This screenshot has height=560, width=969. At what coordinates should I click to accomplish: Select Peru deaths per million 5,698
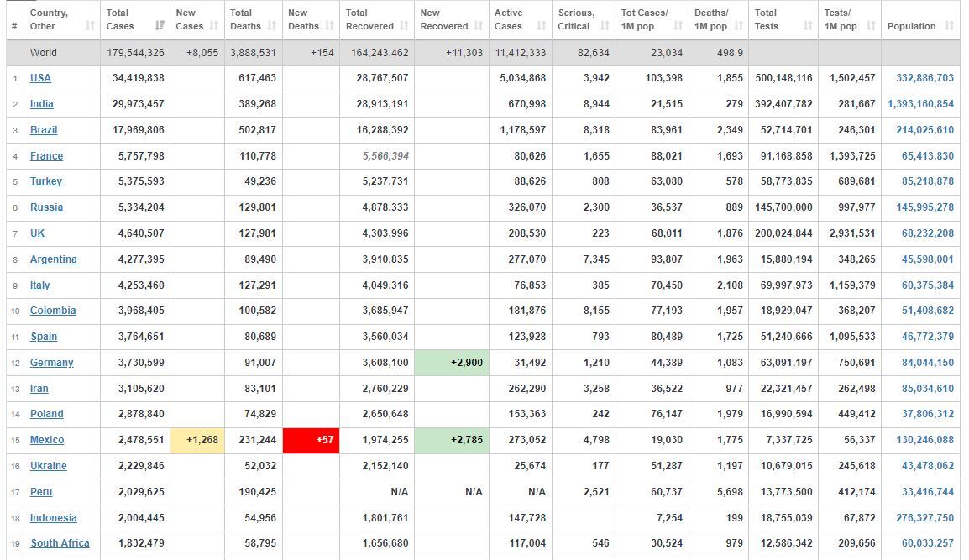tap(730, 491)
